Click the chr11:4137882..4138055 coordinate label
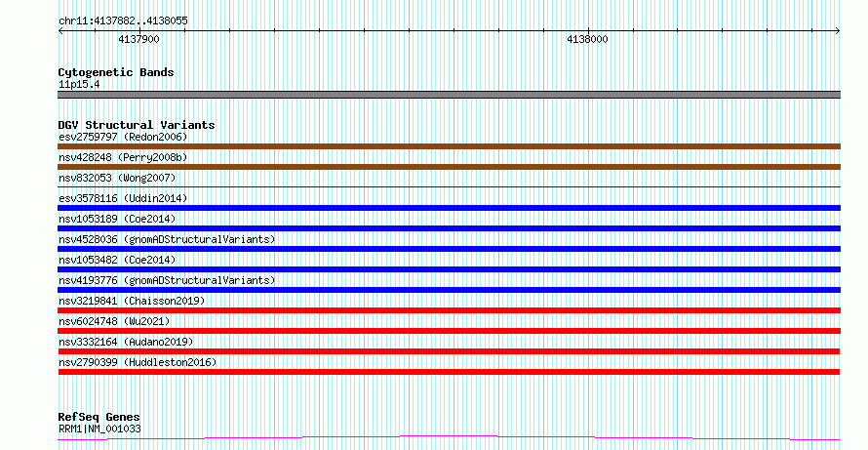This screenshot has height=450, width=868. [x=123, y=21]
